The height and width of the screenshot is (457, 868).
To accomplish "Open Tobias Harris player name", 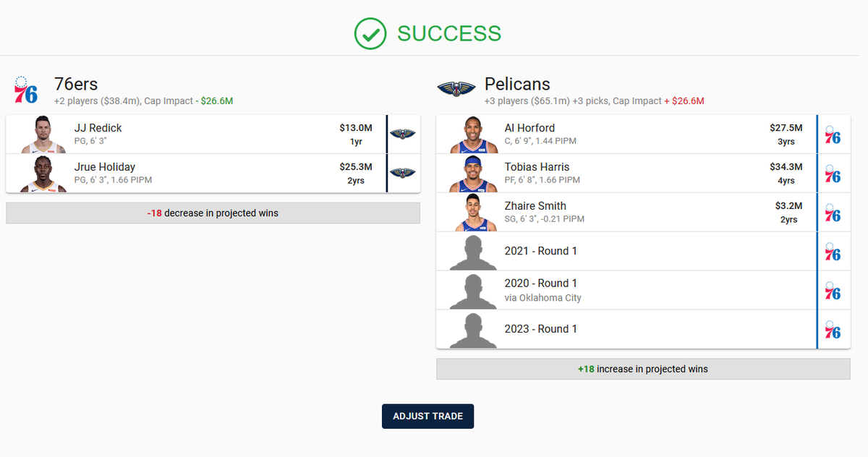I will [x=537, y=167].
